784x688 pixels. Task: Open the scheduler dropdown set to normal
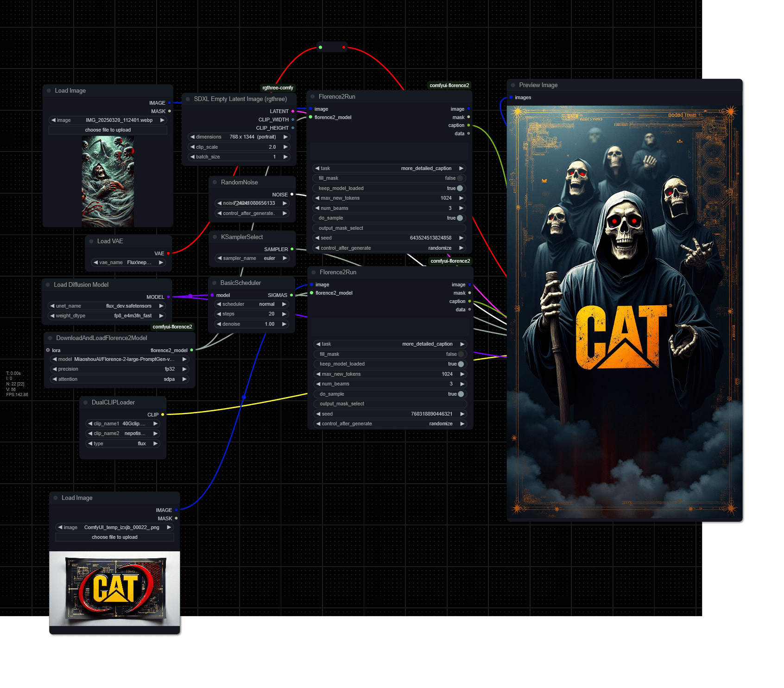point(252,304)
